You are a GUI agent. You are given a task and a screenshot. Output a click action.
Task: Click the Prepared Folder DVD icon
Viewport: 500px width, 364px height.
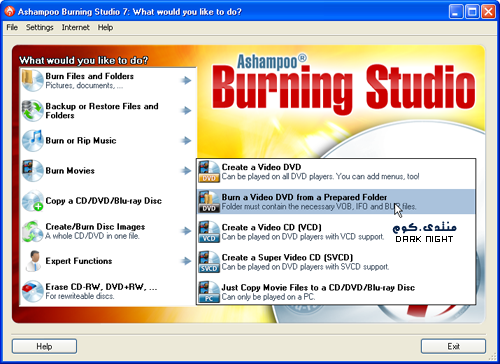(x=209, y=202)
